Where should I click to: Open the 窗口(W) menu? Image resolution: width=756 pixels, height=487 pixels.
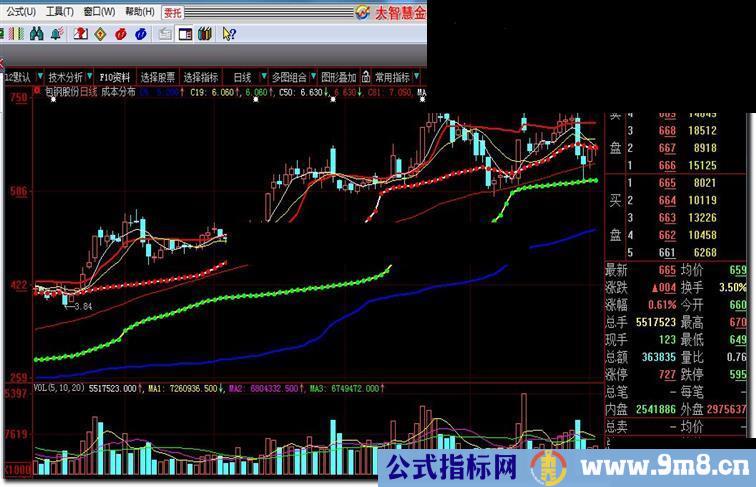click(99, 12)
